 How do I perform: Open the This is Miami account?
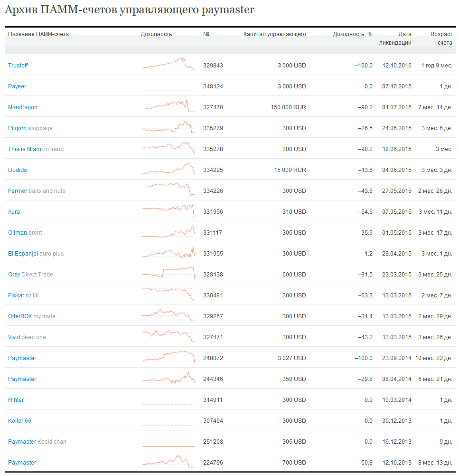click(x=26, y=149)
